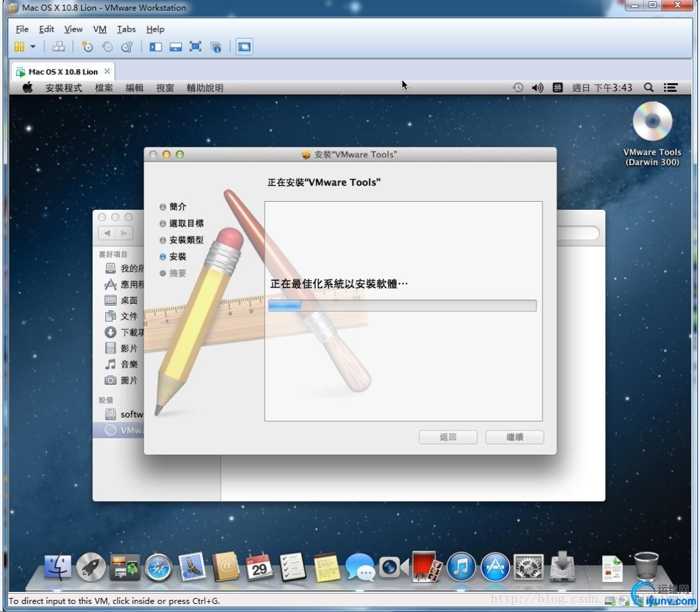Click the 繼續 button in installer

[514, 437]
